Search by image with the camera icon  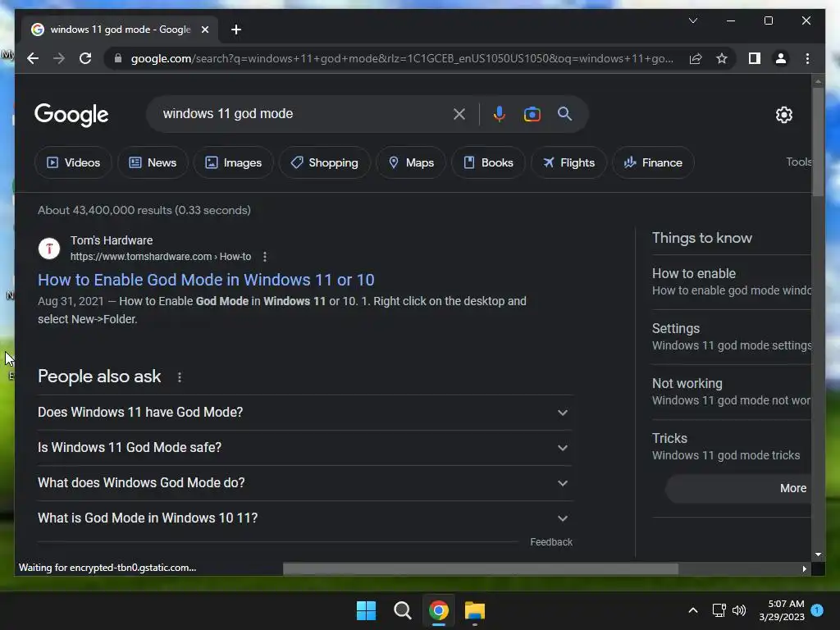pyautogui.click(x=532, y=114)
